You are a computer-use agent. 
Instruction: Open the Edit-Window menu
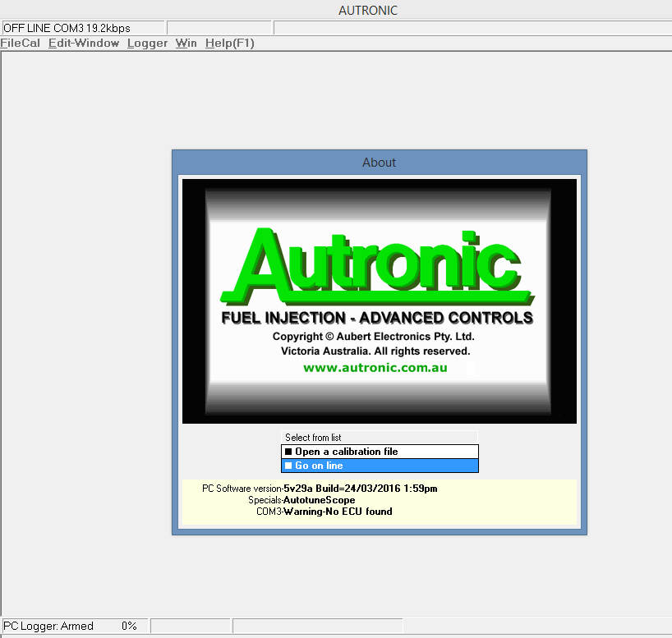(84, 43)
